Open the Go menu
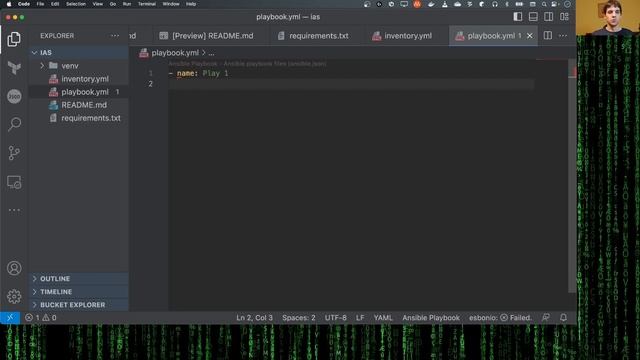The height and width of the screenshot is (360, 640). 113,4
